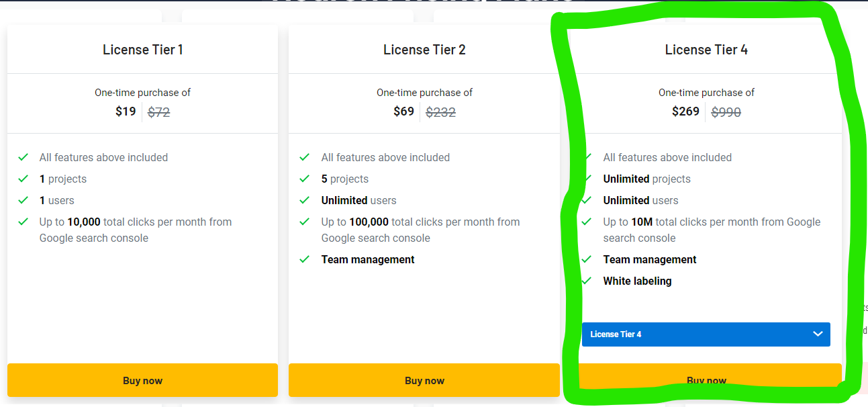The image size is (868, 407).
Task: Click the checkmark beside "Up to 100,000" clicks
Action: coord(305,222)
